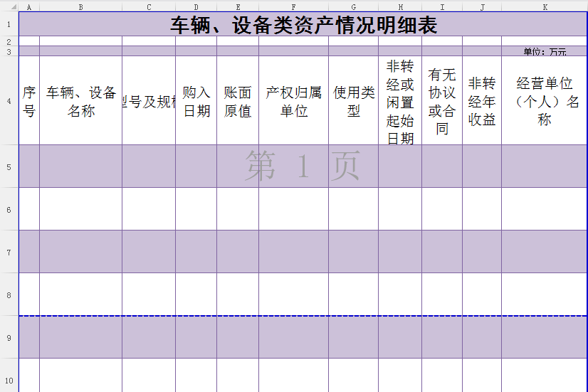Click the 车辆、设备名称 header cell
The width and height of the screenshot is (588, 392).
(80, 101)
